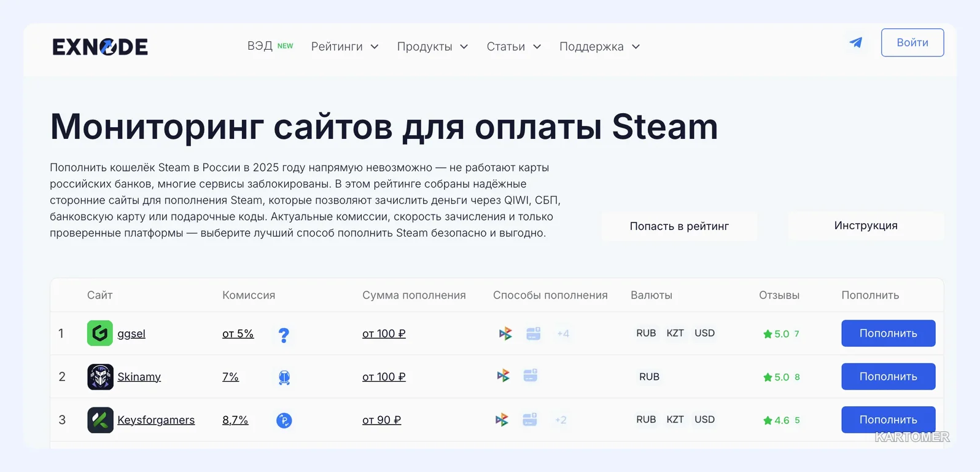This screenshot has width=980, height=472.
Task: Click the от 5% commission link
Action: (x=238, y=334)
